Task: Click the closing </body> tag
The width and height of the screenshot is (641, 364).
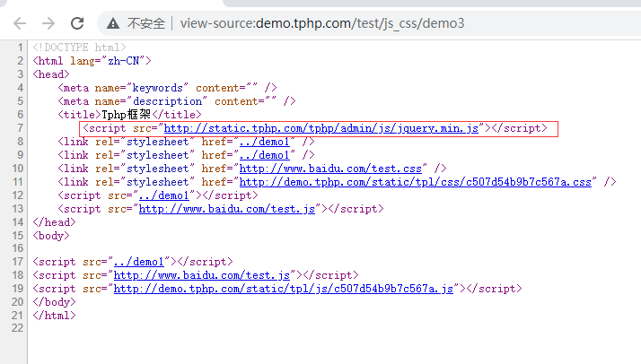Action: 55,302
